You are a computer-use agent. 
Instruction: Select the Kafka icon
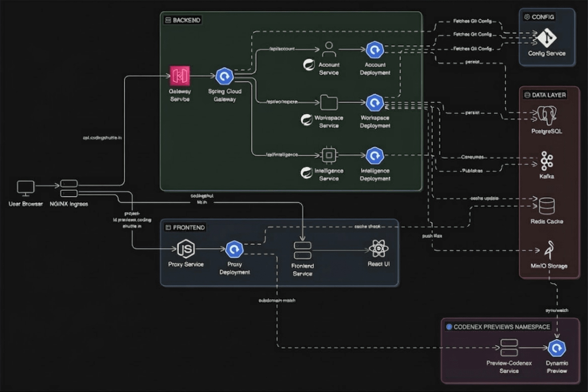pos(547,161)
